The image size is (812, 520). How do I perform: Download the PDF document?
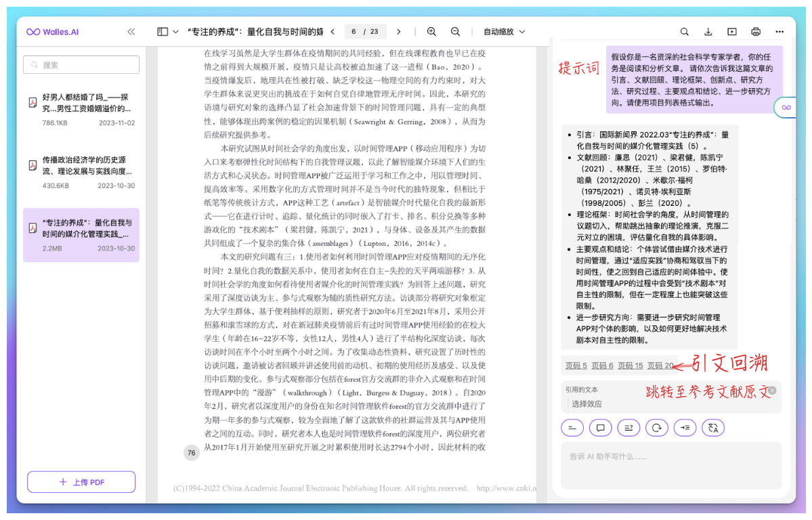click(x=708, y=32)
